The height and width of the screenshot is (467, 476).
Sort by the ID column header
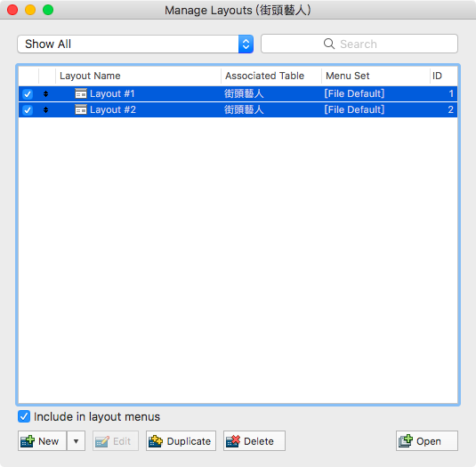444,76
